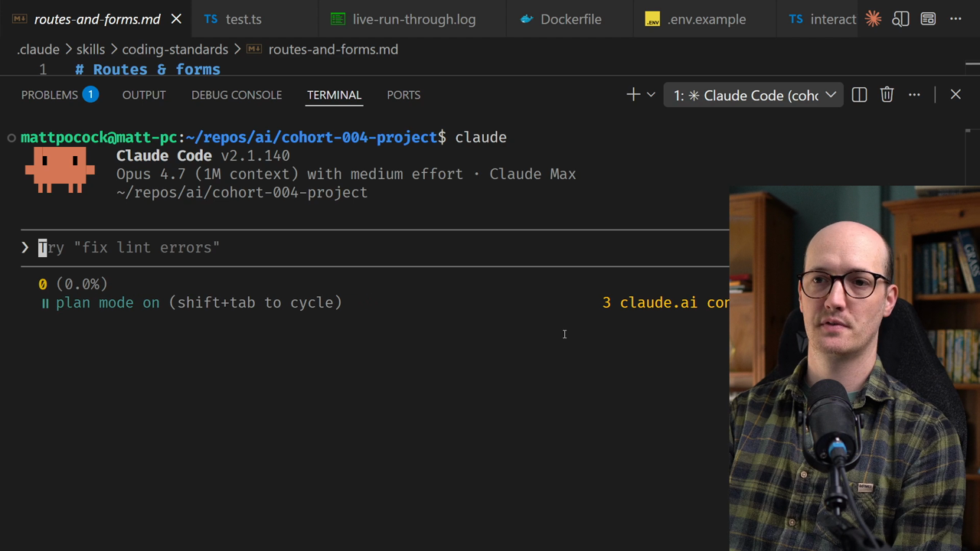Click the Opus 4.7 model info line
The height and width of the screenshot is (551, 980).
[346, 174]
